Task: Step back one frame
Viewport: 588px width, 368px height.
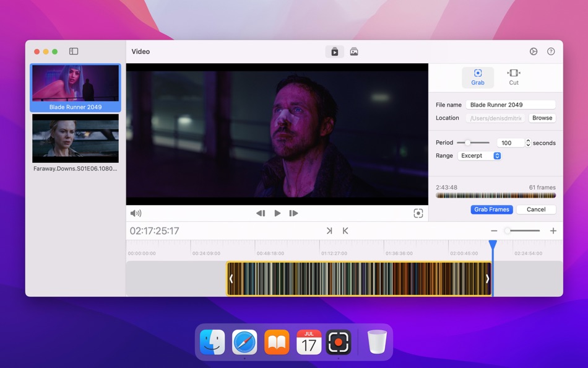Action: 261,213
